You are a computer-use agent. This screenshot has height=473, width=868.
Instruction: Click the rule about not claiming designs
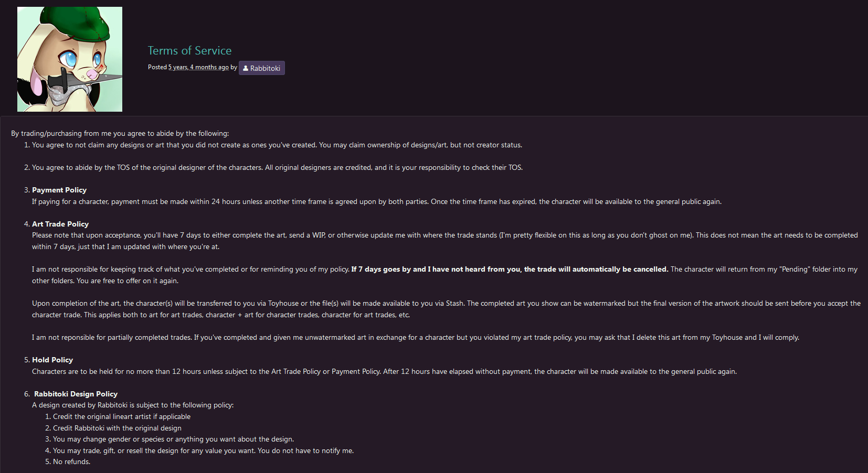(x=277, y=145)
